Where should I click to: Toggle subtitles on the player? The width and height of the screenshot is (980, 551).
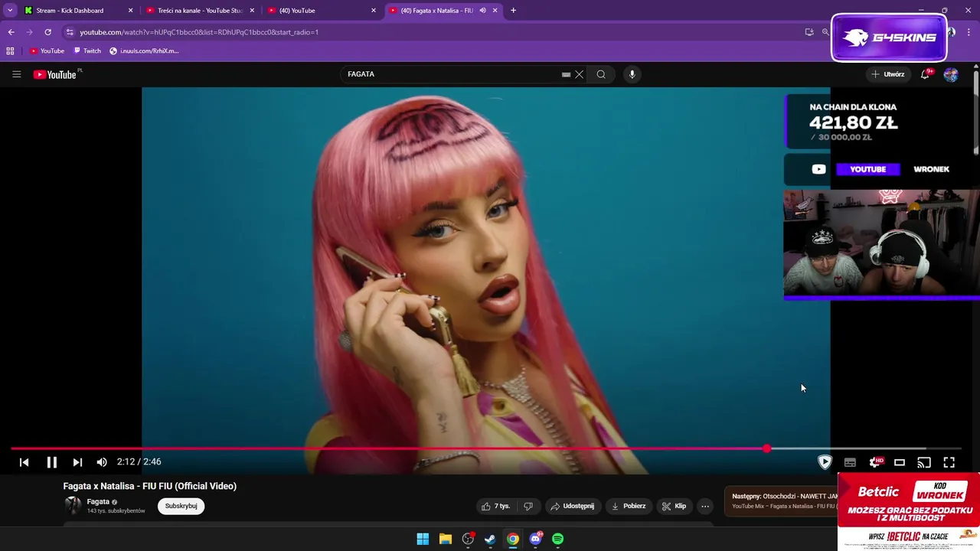(850, 462)
